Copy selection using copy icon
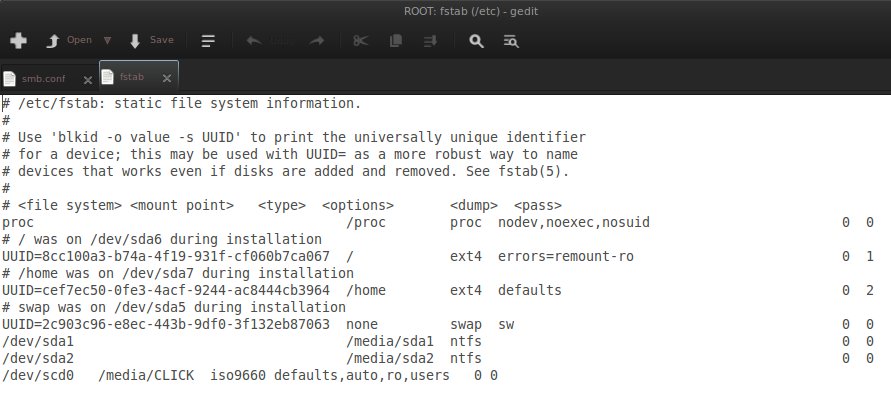This screenshot has height=399, width=891. tap(395, 41)
